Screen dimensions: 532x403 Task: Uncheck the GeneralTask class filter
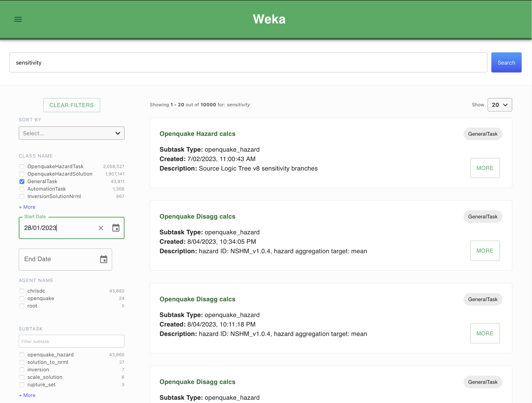(22, 182)
